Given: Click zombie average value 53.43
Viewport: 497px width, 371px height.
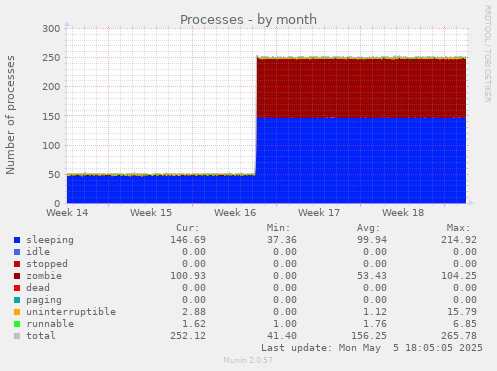Looking at the screenshot, I should (372, 276).
